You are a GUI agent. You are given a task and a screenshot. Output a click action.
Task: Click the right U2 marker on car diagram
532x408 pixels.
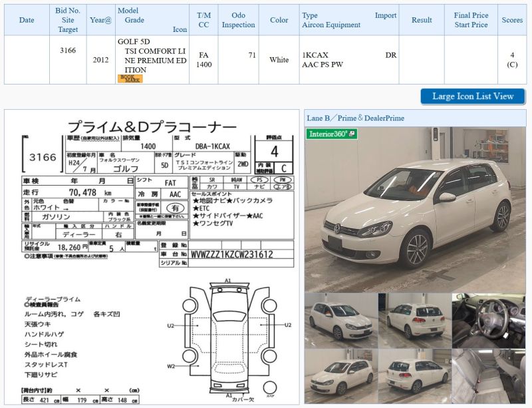[288, 325]
